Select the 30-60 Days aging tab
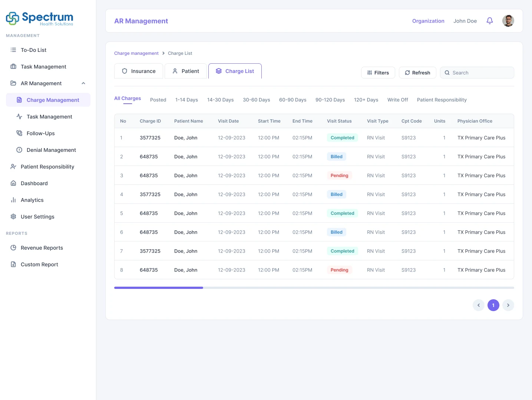 pos(257,100)
